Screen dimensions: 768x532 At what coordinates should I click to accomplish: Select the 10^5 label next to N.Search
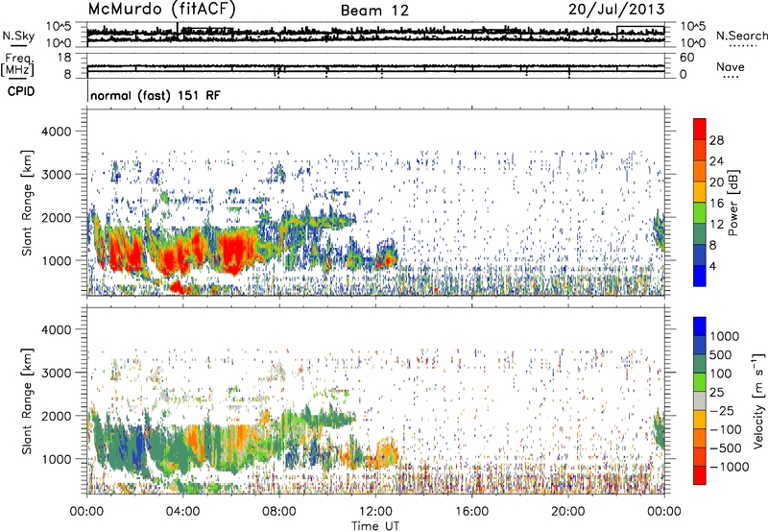(692, 26)
